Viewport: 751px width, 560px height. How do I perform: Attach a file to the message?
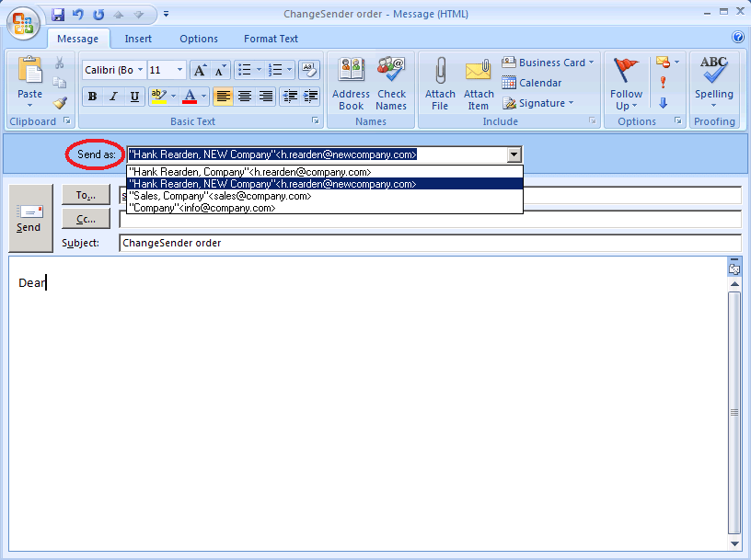(440, 83)
